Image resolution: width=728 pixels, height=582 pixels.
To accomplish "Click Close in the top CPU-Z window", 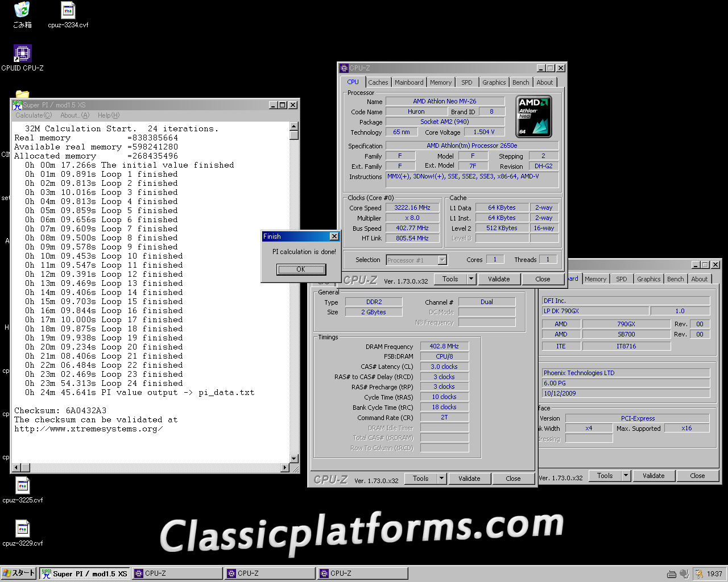I will click(543, 279).
